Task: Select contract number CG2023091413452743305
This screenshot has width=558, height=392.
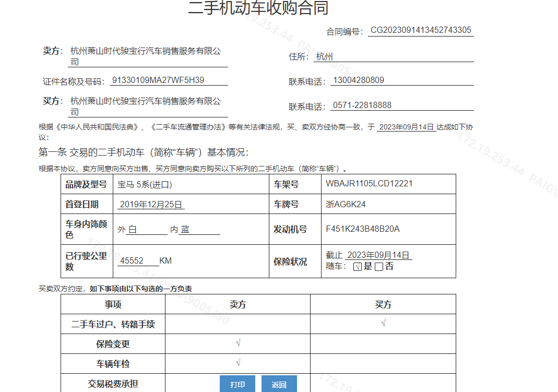Action: (421, 30)
